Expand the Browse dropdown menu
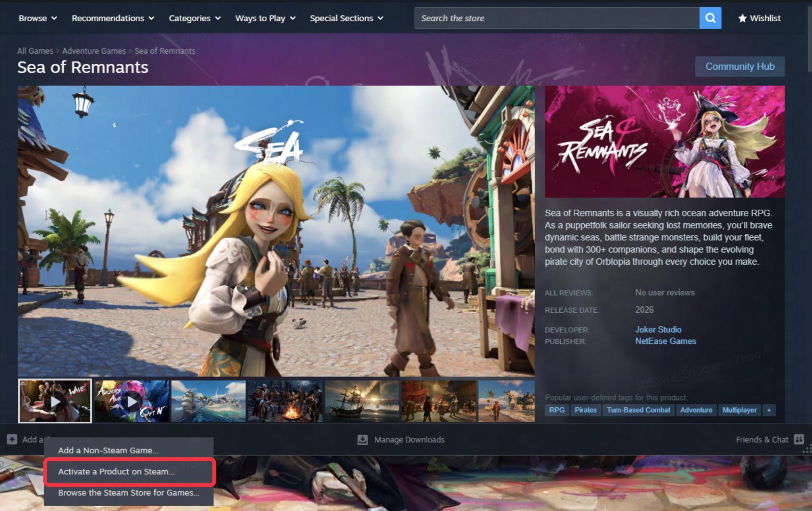The width and height of the screenshot is (812, 511). point(38,18)
